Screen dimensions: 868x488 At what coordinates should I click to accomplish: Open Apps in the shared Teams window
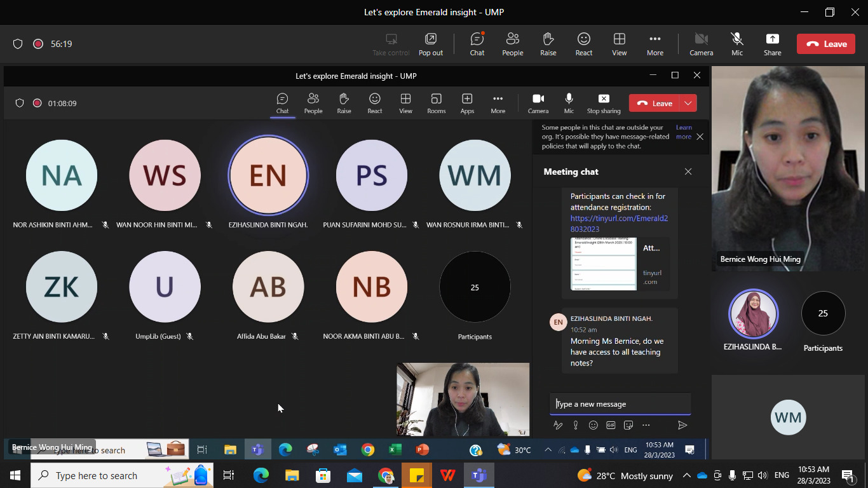pos(467,103)
